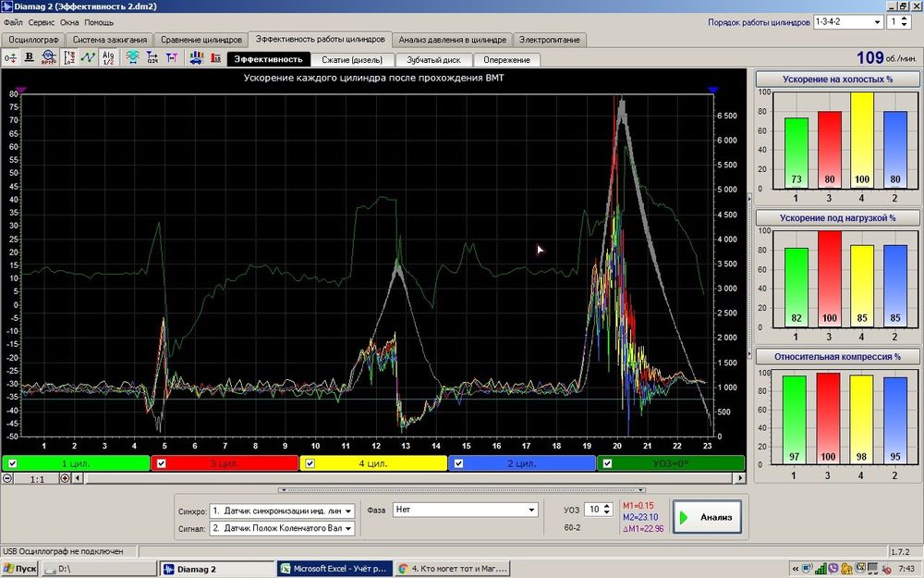Switch to the 'Осциллограф' tab
Viewport: 924px width, 578px height.
click(x=32, y=40)
